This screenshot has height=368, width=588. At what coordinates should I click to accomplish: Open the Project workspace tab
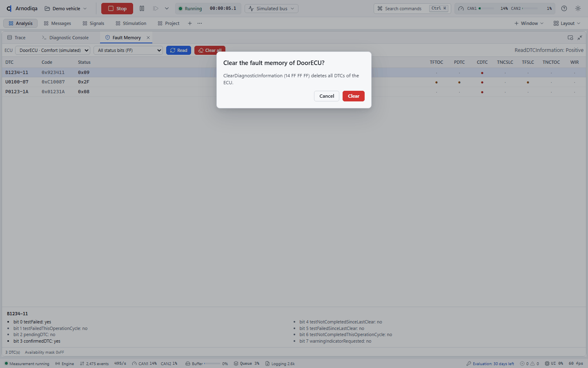(168, 23)
